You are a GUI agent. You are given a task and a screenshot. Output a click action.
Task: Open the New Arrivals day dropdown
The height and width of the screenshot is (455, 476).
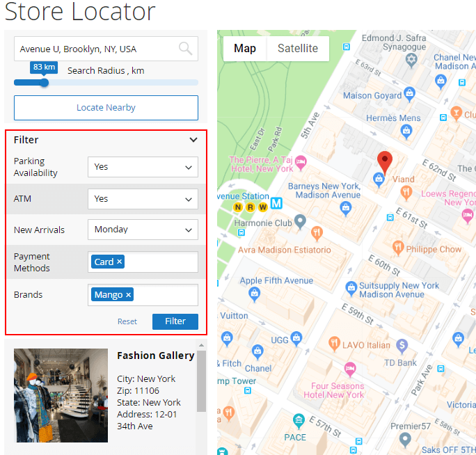click(143, 230)
